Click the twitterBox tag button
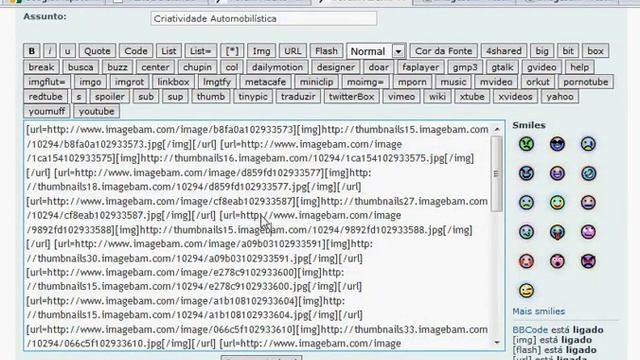Viewport: 640px width, 360px height. coord(351,96)
